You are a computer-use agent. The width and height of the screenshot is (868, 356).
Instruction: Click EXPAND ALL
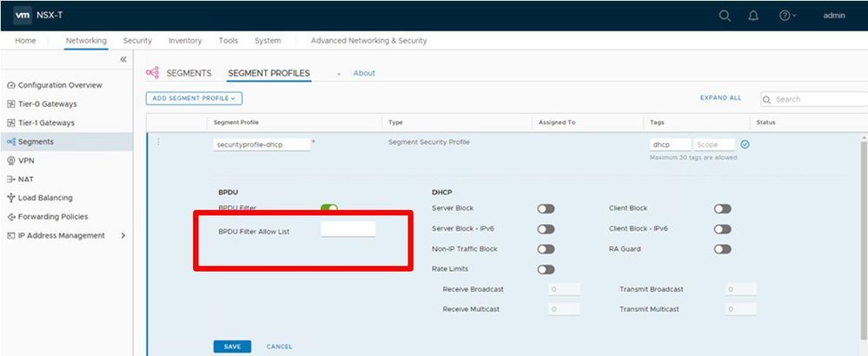click(x=720, y=98)
